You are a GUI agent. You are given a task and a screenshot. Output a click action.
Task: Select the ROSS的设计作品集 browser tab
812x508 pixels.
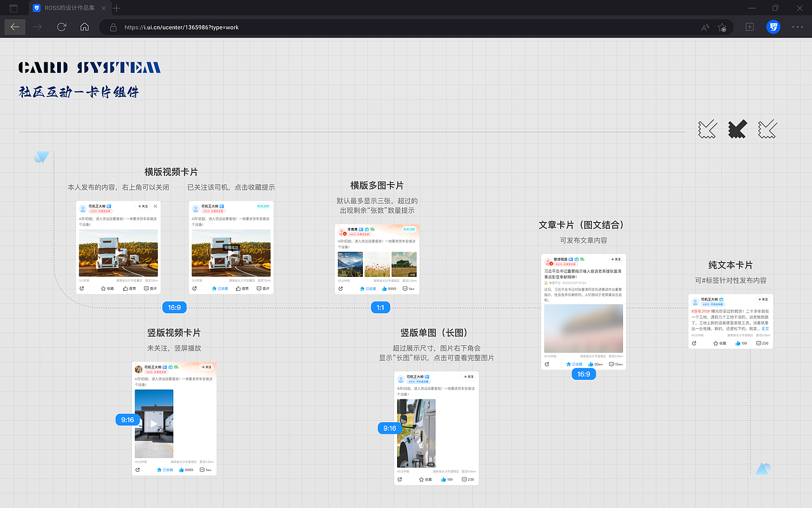click(69, 8)
